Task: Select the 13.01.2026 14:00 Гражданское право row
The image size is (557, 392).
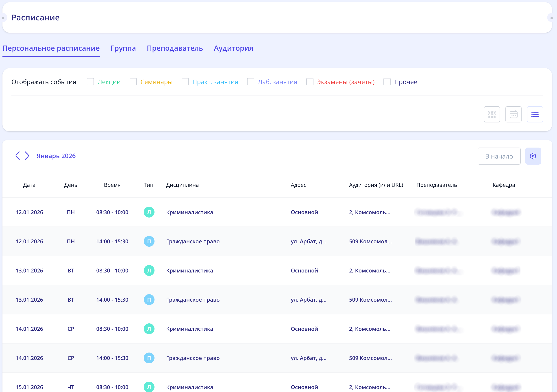Action: (193, 300)
